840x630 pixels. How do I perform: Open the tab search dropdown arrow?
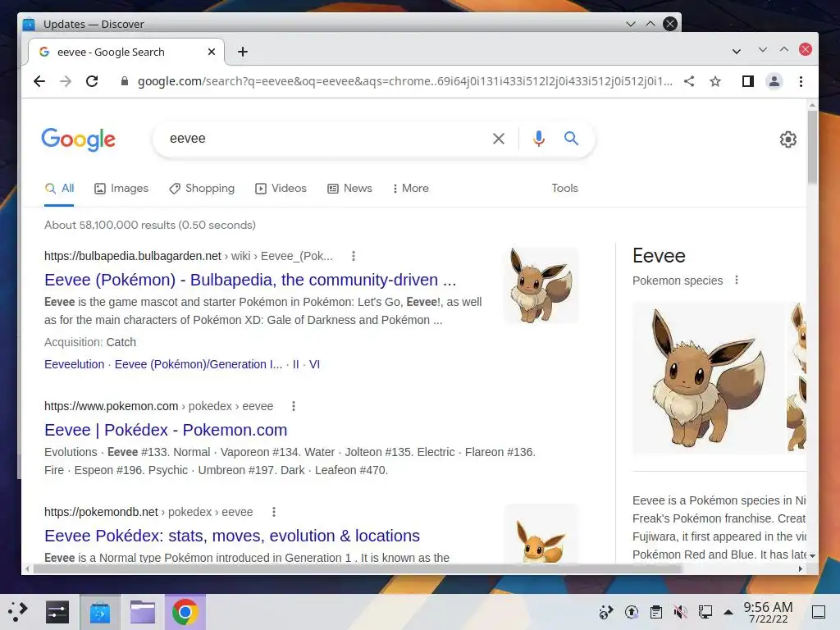(x=737, y=52)
